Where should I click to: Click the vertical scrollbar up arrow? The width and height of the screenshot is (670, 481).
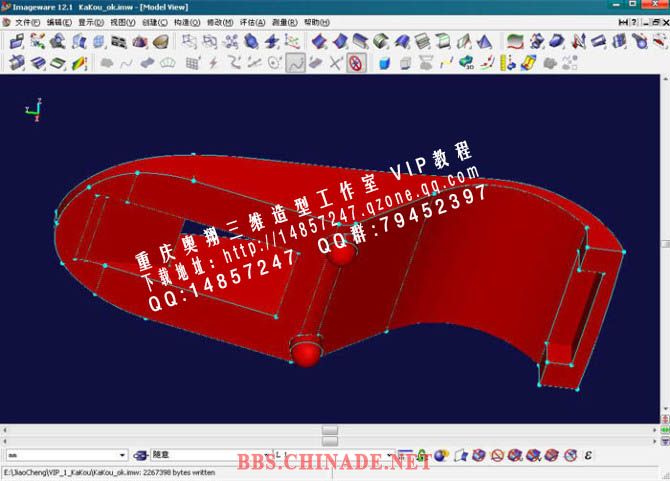coord(665,79)
